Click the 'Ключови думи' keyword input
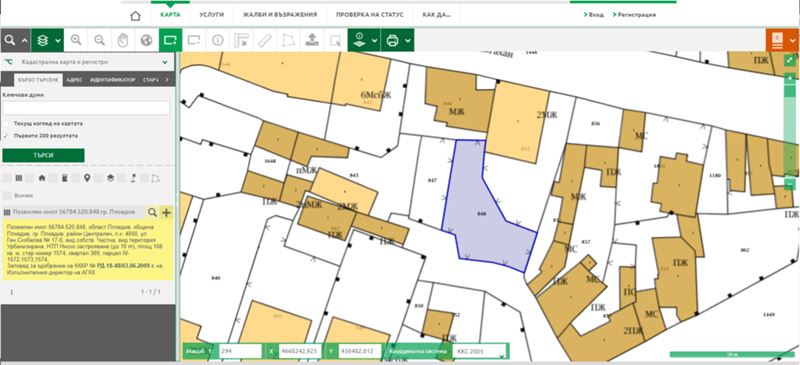The height and width of the screenshot is (365, 800). [86, 108]
